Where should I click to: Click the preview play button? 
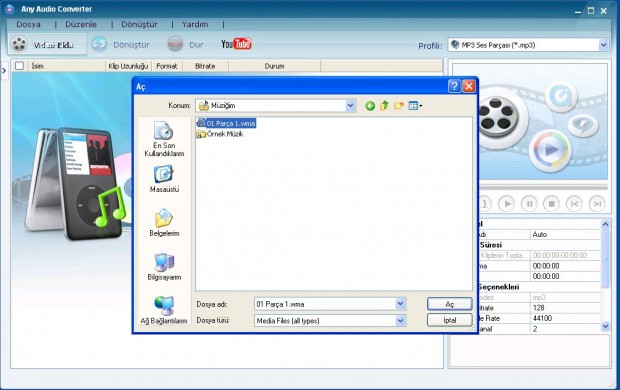click(x=507, y=204)
